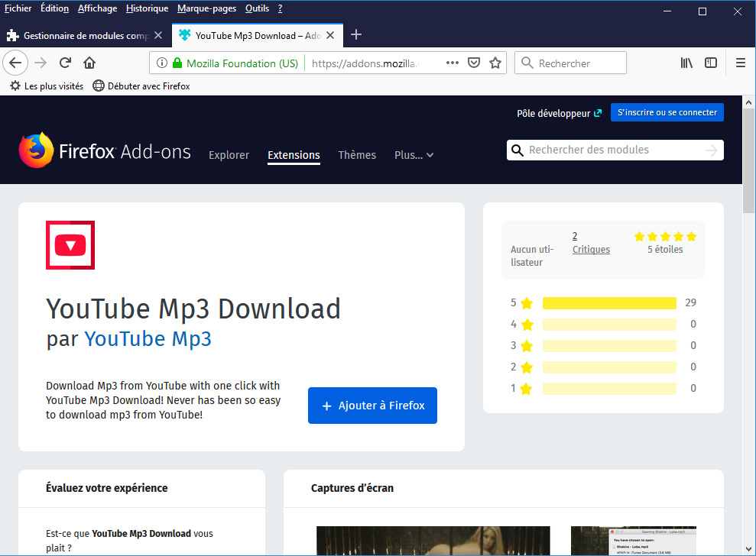This screenshot has height=556, width=756.
Task: Open the Édition menu
Action: point(54,8)
